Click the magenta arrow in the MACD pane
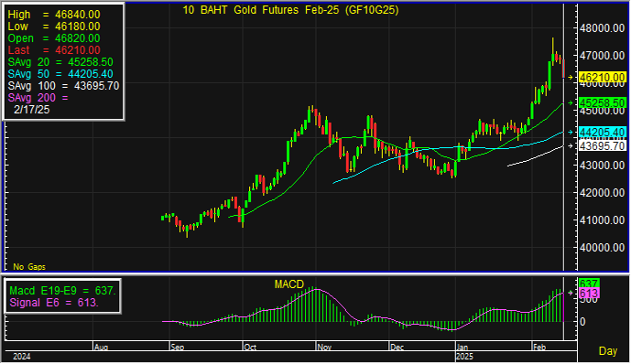 coord(571,293)
